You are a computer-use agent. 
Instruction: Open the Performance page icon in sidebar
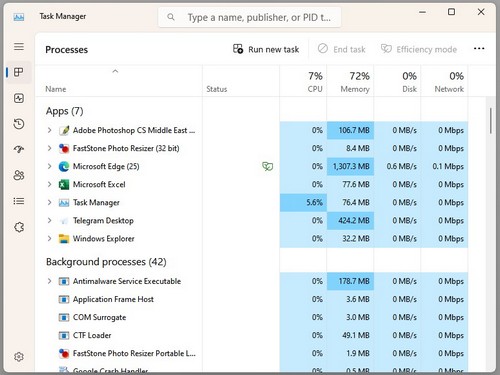click(19, 98)
